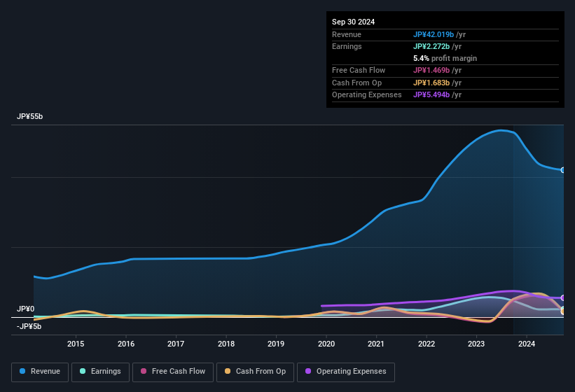This screenshot has width=575, height=392.
Task: Click the 2024 x-axis label
Action: [x=526, y=344]
